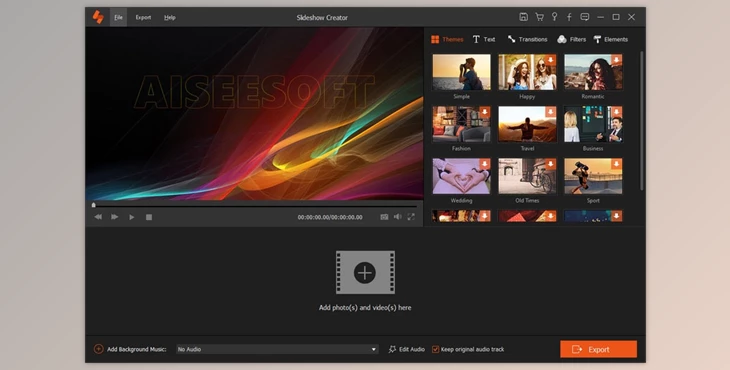
Task: Select the Romantic theme thumbnail
Action: (593, 72)
